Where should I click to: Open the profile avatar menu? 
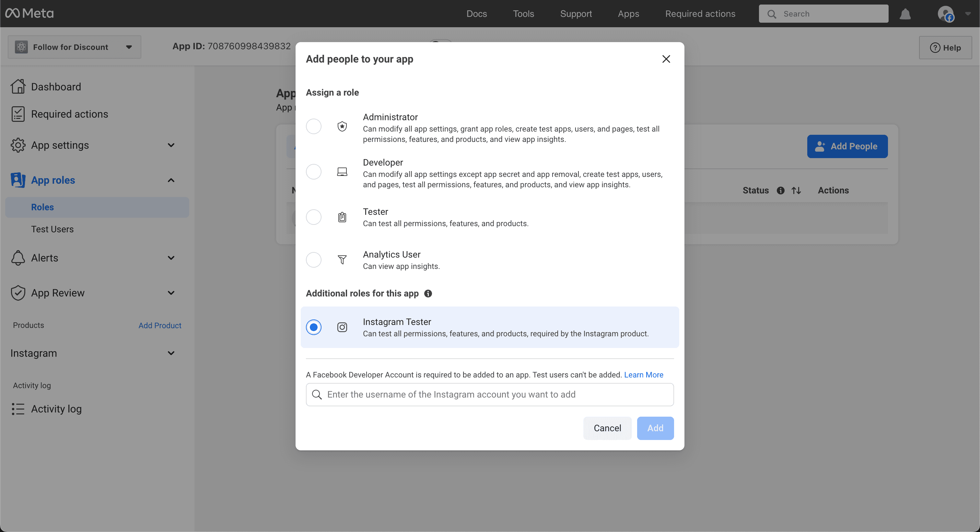pos(946,14)
